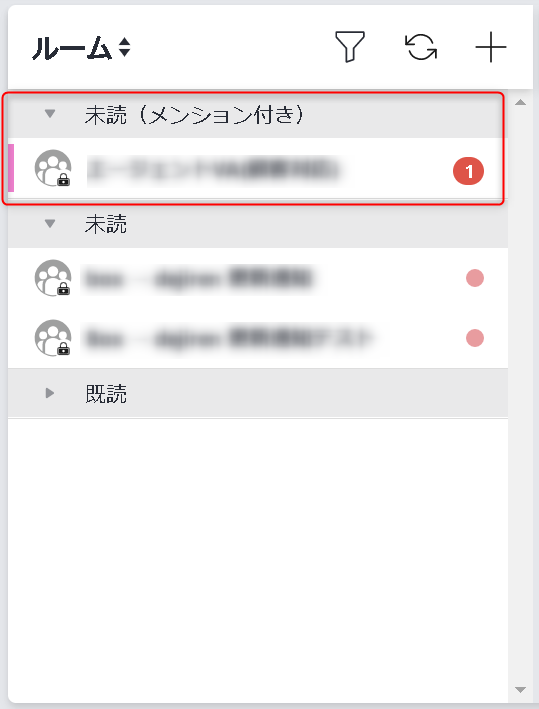The image size is (539, 709).
Task: Click the 未読（メンション付き）header label
Action: click(194, 114)
